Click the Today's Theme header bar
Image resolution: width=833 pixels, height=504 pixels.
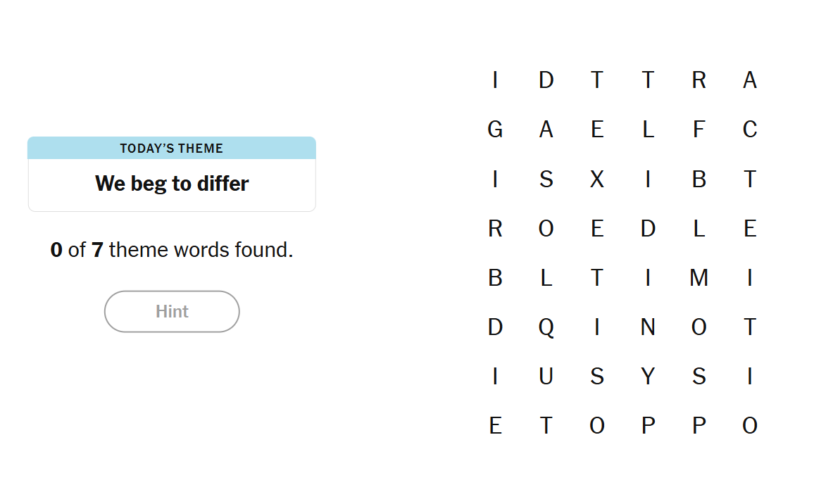[x=172, y=148]
